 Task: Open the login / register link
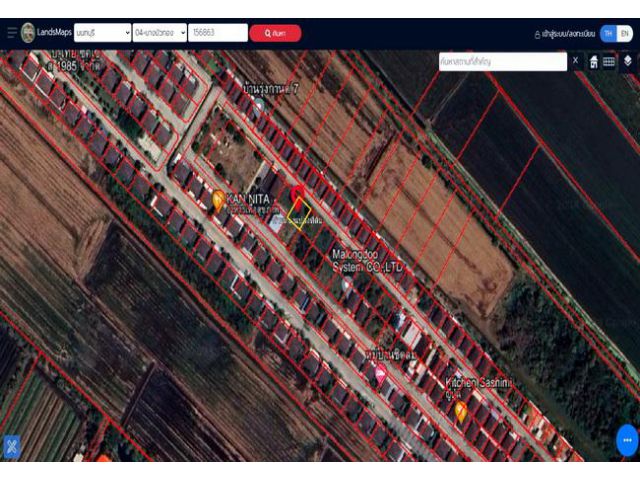pyautogui.click(x=565, y=33)
